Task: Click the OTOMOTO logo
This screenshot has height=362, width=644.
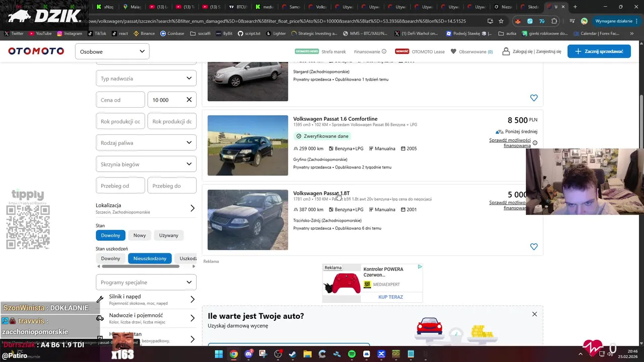Action: click(x=36, y=51)
